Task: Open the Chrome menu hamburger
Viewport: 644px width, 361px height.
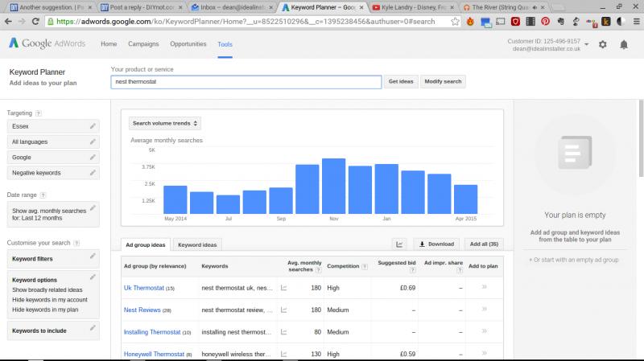Action: (x=634, y=22)
